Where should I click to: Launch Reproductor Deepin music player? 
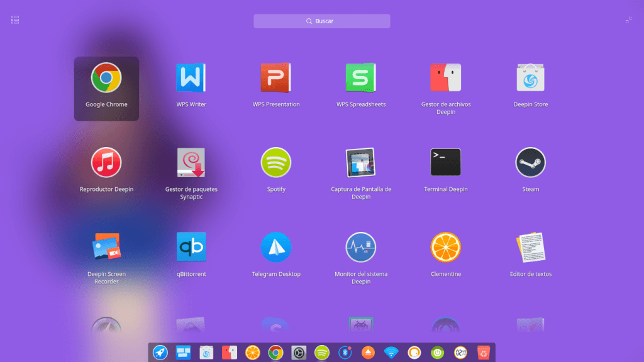pos(106,170)
